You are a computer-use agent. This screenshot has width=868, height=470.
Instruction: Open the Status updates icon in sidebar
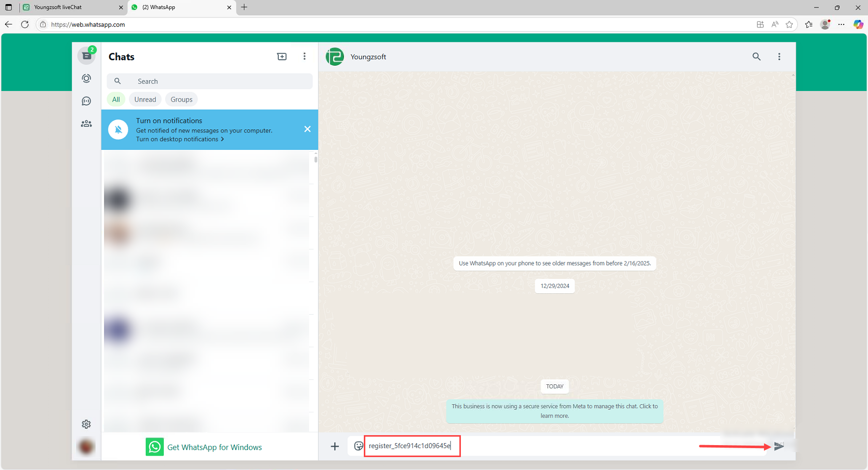[x=87, y=79]
